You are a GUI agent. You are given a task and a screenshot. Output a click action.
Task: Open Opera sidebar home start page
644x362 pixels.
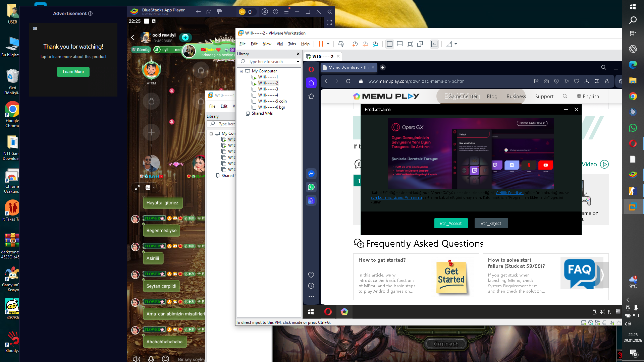pyautogui.click(x=311, y=83)
